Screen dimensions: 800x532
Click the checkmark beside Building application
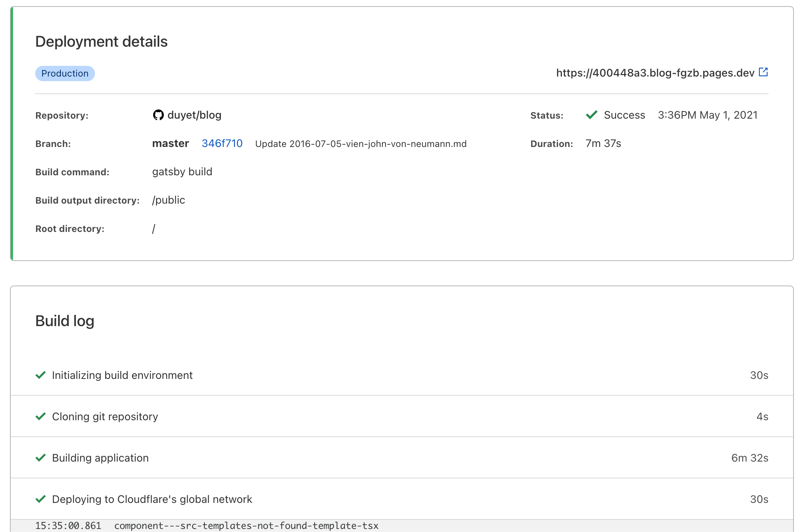pos(41,458)
